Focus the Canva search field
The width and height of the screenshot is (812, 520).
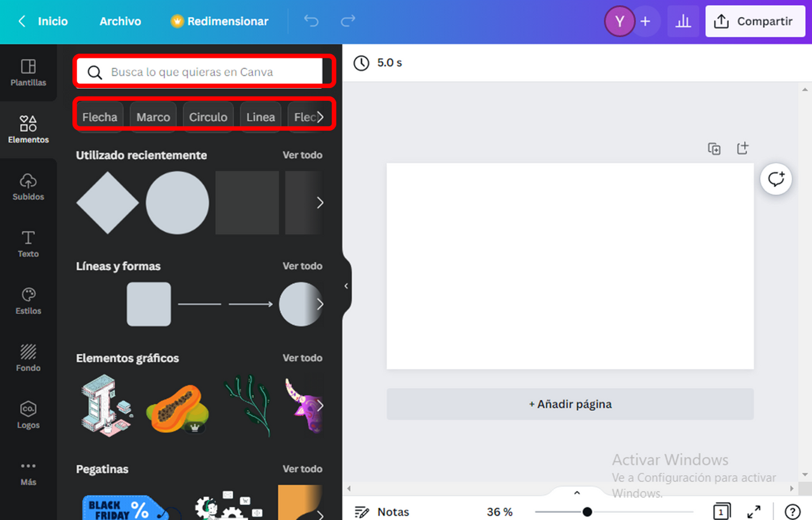click(199, 72)
